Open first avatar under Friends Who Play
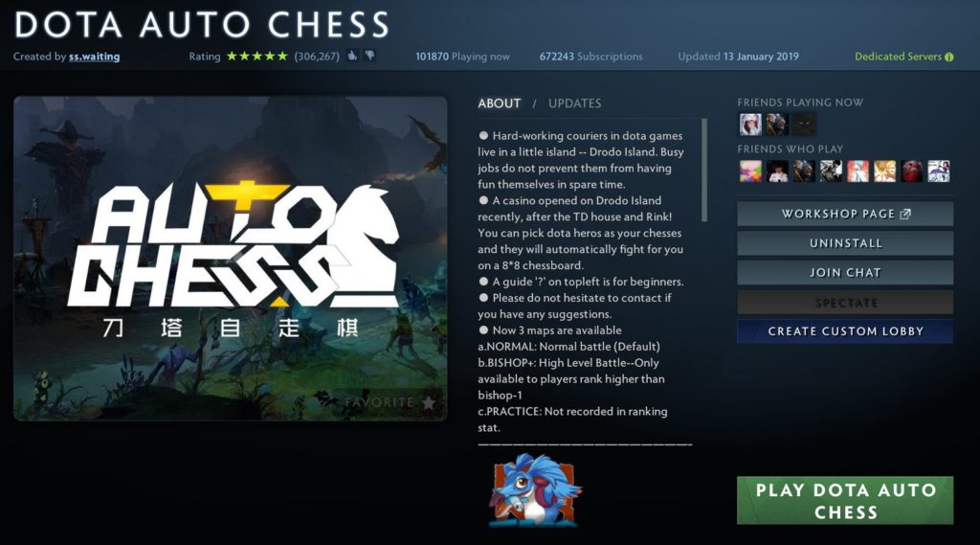 750,170
